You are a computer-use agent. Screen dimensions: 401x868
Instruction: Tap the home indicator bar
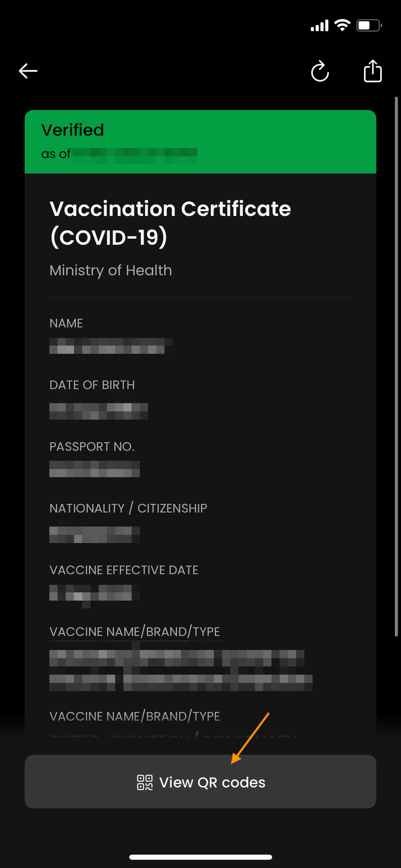click(200, 857)
